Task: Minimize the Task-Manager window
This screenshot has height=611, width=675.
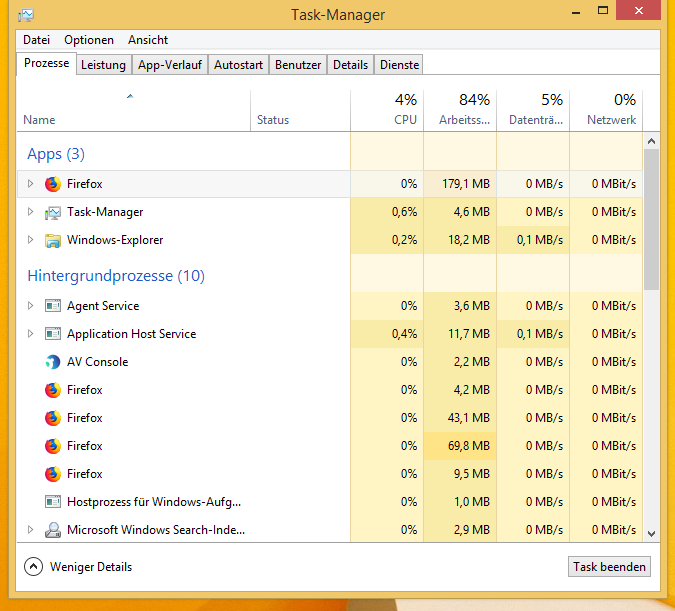Action: coord(576,11)
